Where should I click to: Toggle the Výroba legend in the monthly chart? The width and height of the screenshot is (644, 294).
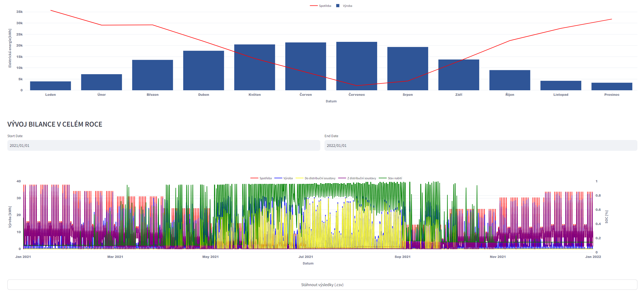pyautogui.click(x=344, y=6)
